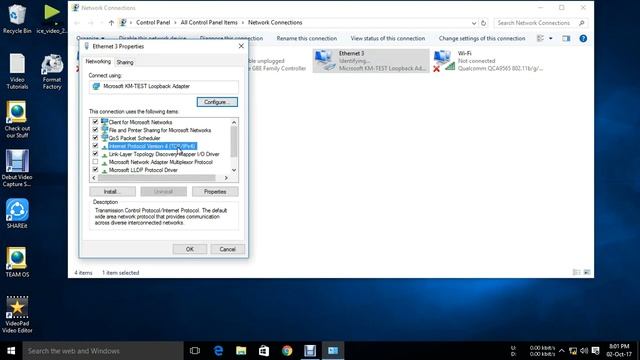This screenshot has width=640, height=360.
Task: Click the Network Connections taskbar icon
Action: point(333,351)
